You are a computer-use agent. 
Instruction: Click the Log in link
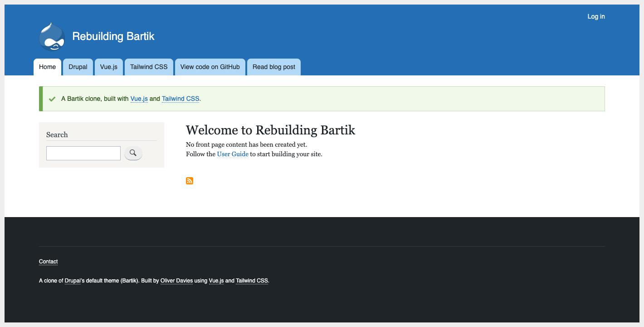(x=596, y=16)
